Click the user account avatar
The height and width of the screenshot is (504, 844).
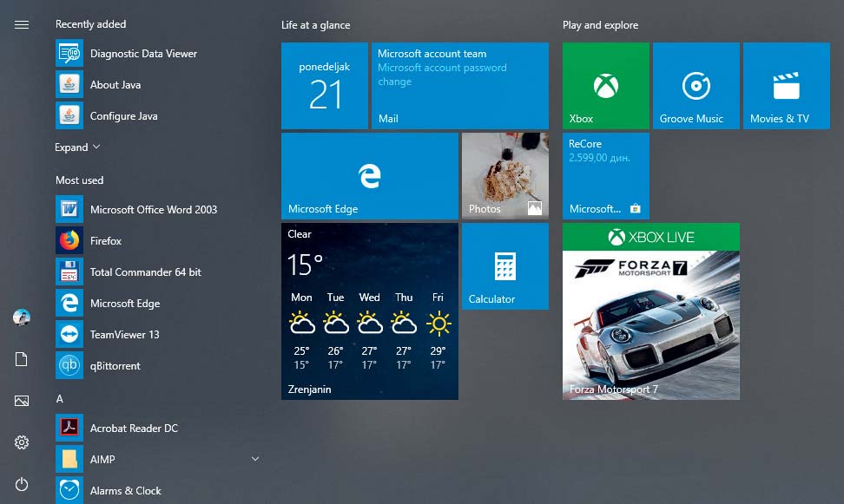coord(22,317)
